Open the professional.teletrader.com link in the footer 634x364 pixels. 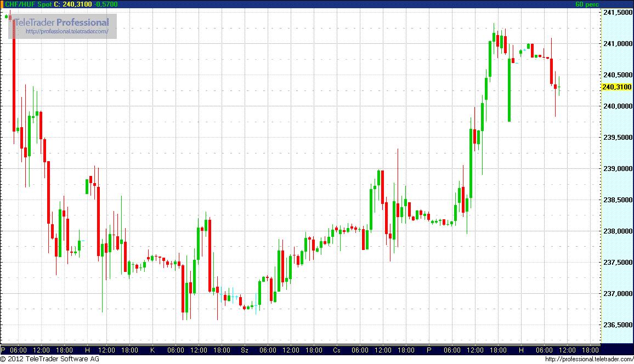pos(589,359)
